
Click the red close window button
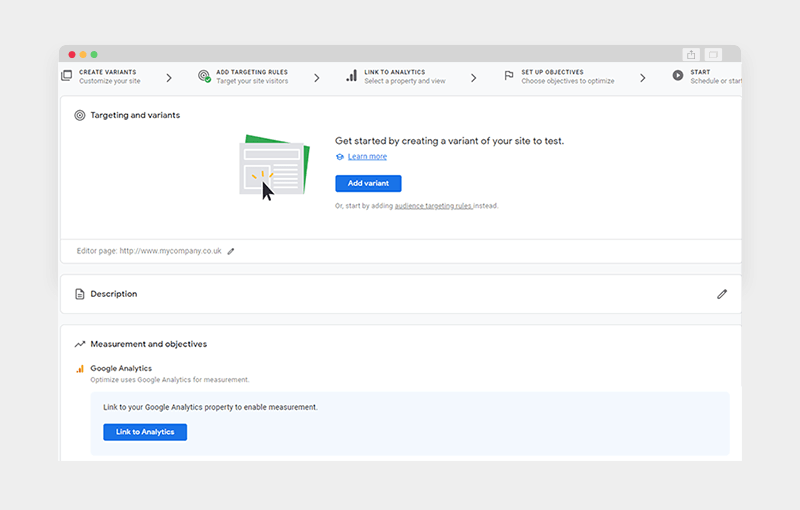click(x=72, y=55)
